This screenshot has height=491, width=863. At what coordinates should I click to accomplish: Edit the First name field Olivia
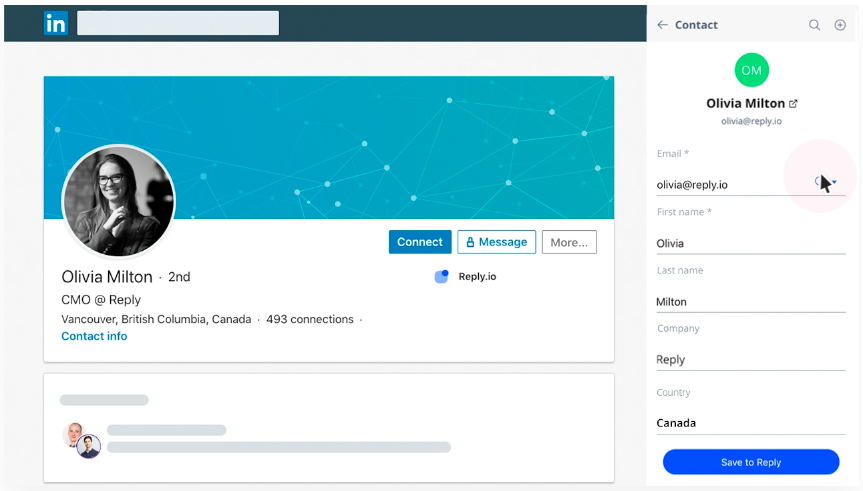click(751, 243)
